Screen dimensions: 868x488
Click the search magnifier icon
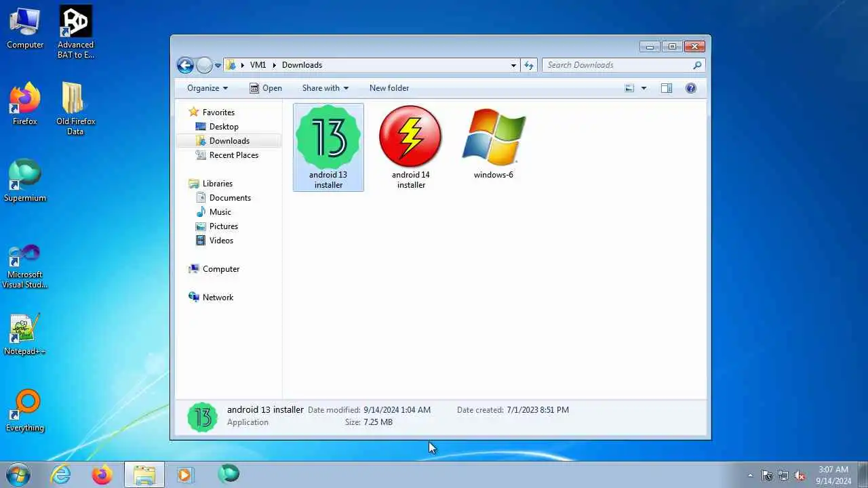697,65
